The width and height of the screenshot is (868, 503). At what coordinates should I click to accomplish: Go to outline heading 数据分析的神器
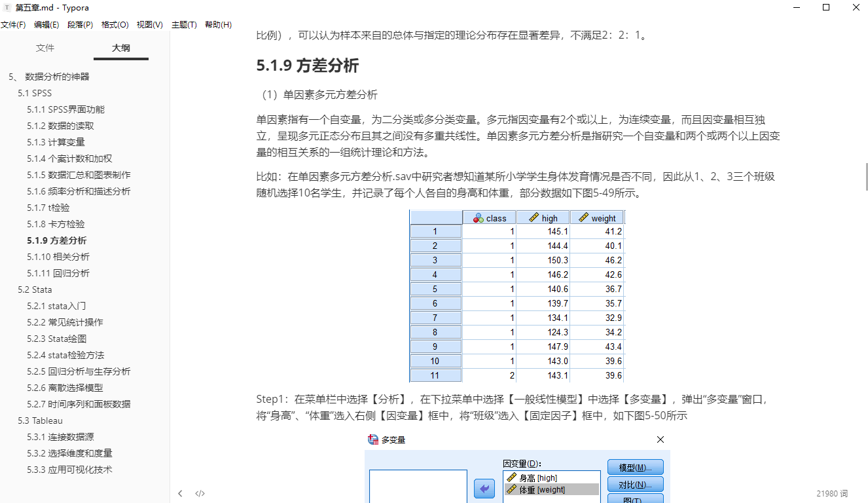pyautogui.click(x=57, y=77)
